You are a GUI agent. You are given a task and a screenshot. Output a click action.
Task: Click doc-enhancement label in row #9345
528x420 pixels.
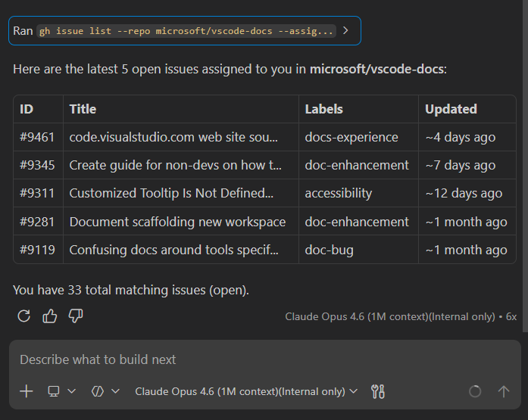[x=357, y=165]
